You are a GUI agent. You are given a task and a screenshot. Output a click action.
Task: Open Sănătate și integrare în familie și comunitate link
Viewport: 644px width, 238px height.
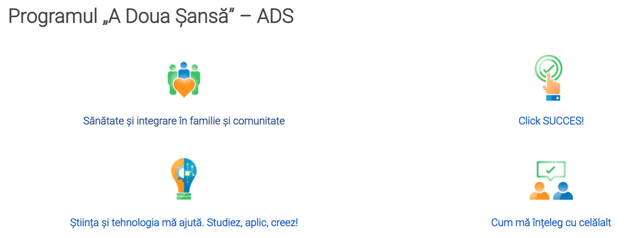184,121
